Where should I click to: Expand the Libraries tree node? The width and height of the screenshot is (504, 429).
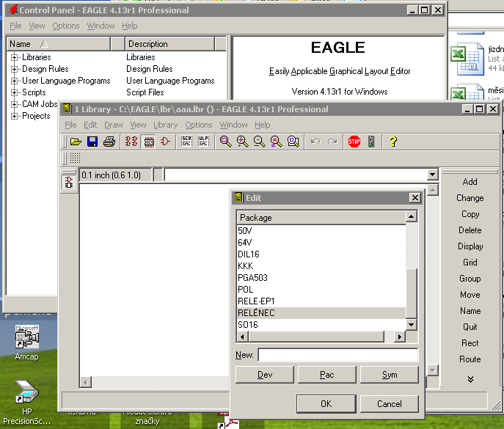click(14, 57)
